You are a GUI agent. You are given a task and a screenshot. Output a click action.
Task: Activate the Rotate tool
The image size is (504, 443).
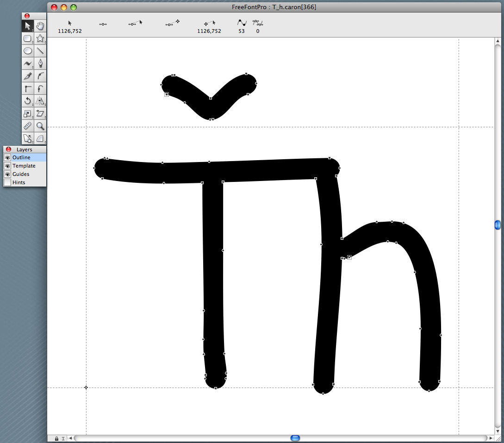28,101
